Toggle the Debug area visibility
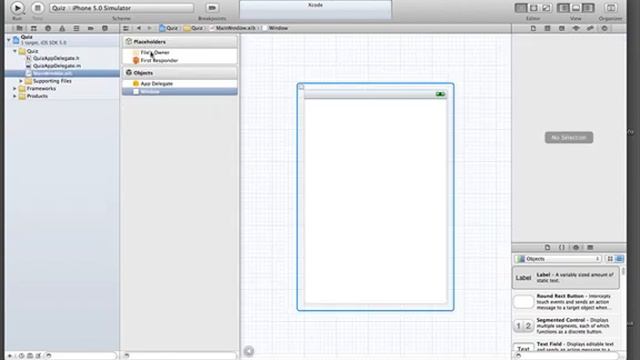The width and height of the screenshot is (640, 360). pos(576,8)
